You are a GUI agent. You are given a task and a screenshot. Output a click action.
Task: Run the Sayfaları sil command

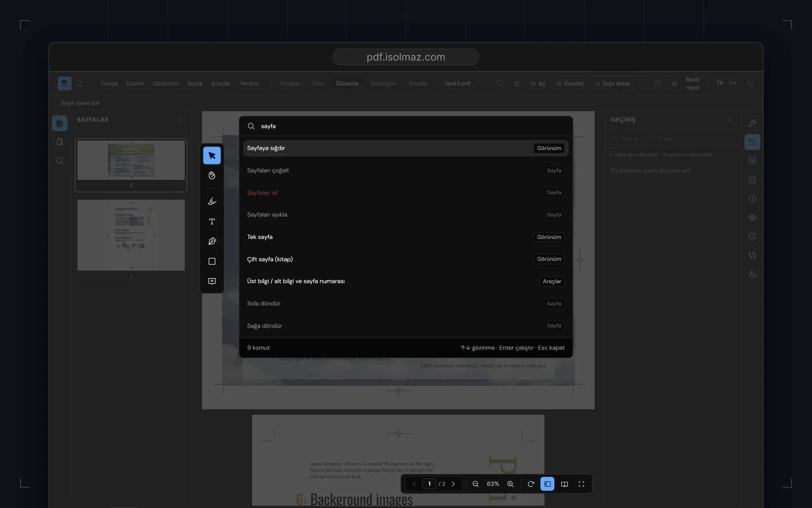[406, 193]
